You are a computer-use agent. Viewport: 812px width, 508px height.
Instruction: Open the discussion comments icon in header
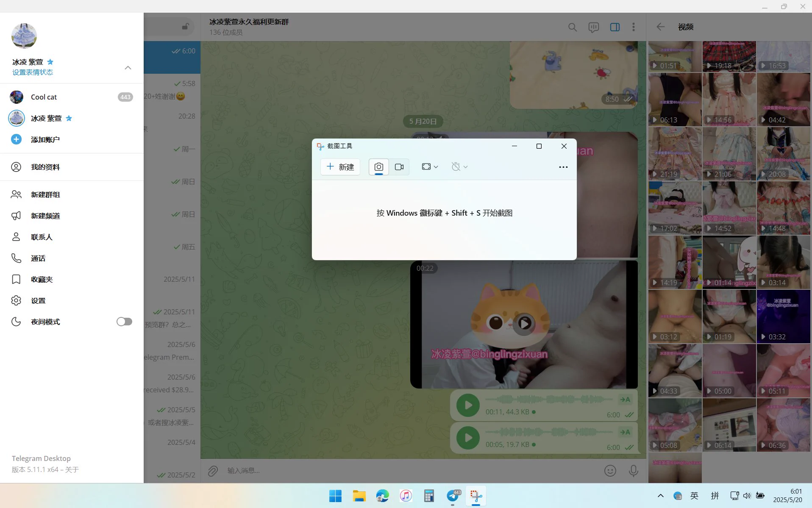593,27
